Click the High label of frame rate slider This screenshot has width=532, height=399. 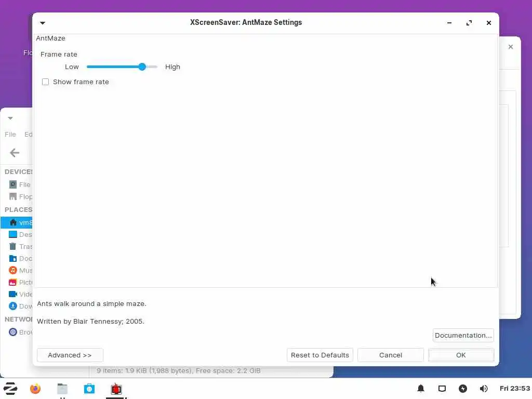click(x=172, y=67)
